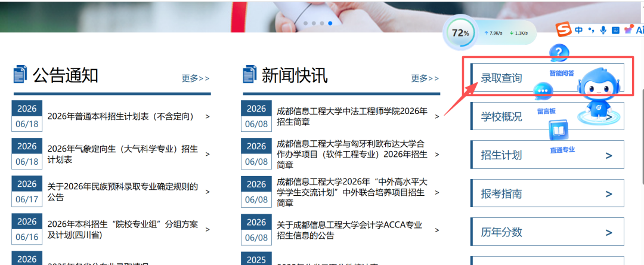Open the 历年分数 menu entry
Viewport: 644px width, 265px height.
[547, 232]
